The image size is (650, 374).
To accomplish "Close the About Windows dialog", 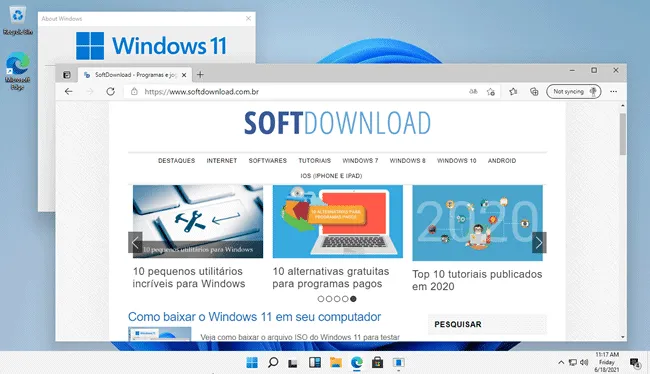I will coord(248,18).
